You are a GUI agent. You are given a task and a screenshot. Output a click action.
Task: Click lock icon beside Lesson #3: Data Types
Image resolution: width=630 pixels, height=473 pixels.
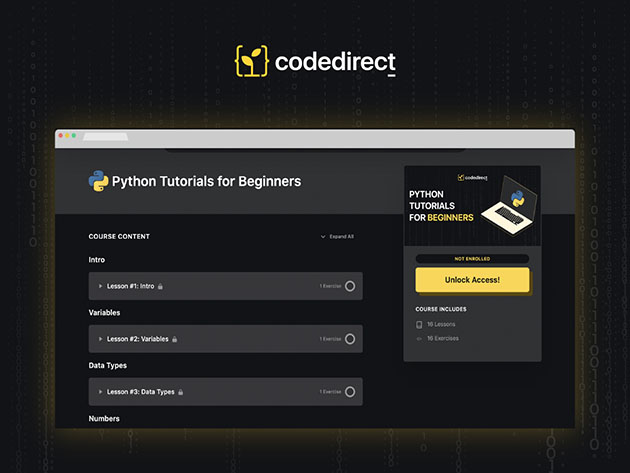180,392
